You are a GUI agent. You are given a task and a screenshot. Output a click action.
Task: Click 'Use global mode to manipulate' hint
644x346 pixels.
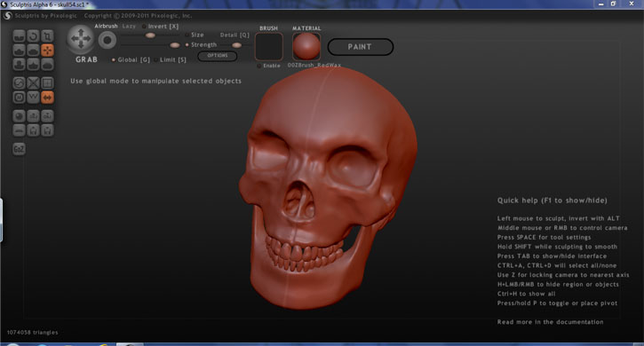tap(155, 82)
